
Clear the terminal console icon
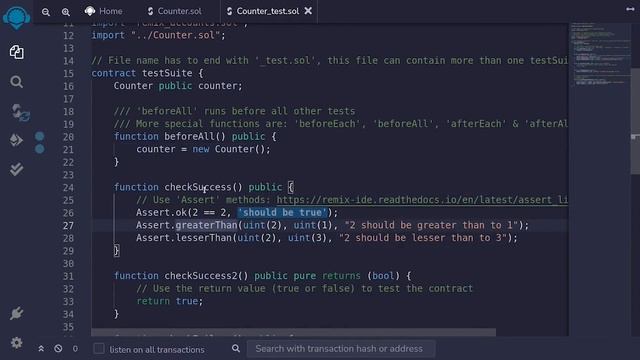[58, 348]
